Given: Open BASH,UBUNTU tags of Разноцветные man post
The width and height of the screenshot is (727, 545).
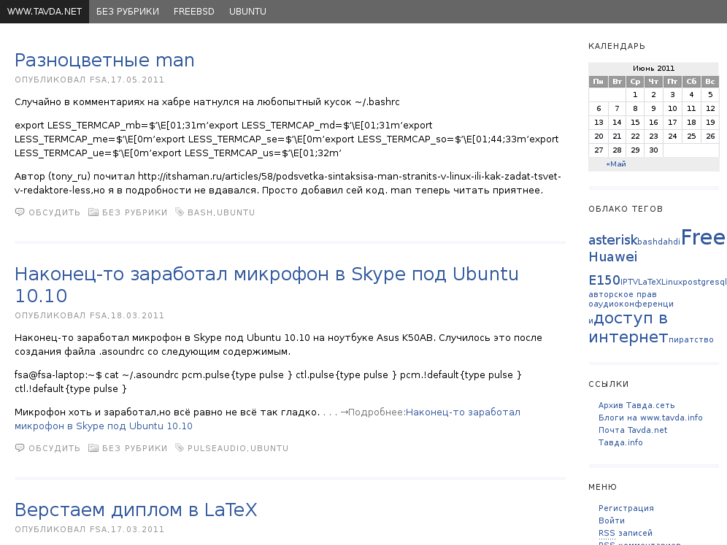Looking at the screenshot, I should click(221, 212).
